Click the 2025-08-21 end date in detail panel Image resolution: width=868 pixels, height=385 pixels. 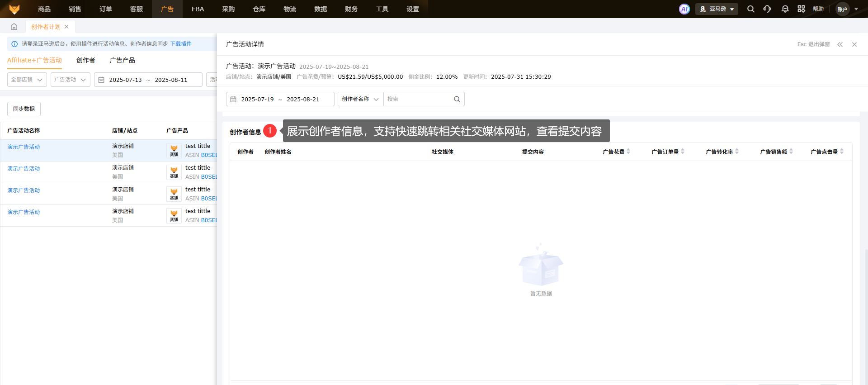(303, 99)
